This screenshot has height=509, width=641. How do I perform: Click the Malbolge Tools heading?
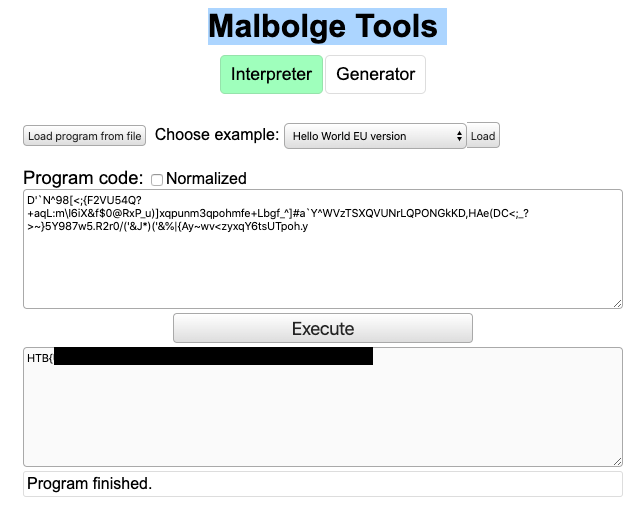pos(327,25)
